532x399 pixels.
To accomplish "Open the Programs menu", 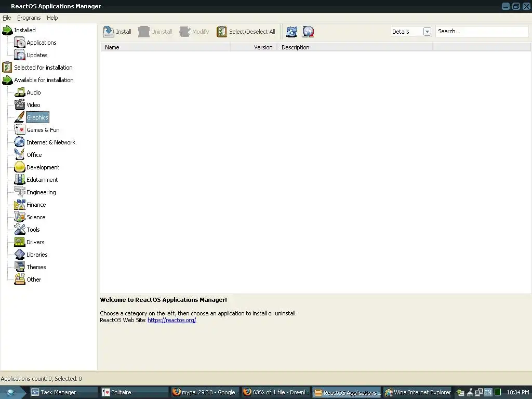I will [x=29, y=18].
